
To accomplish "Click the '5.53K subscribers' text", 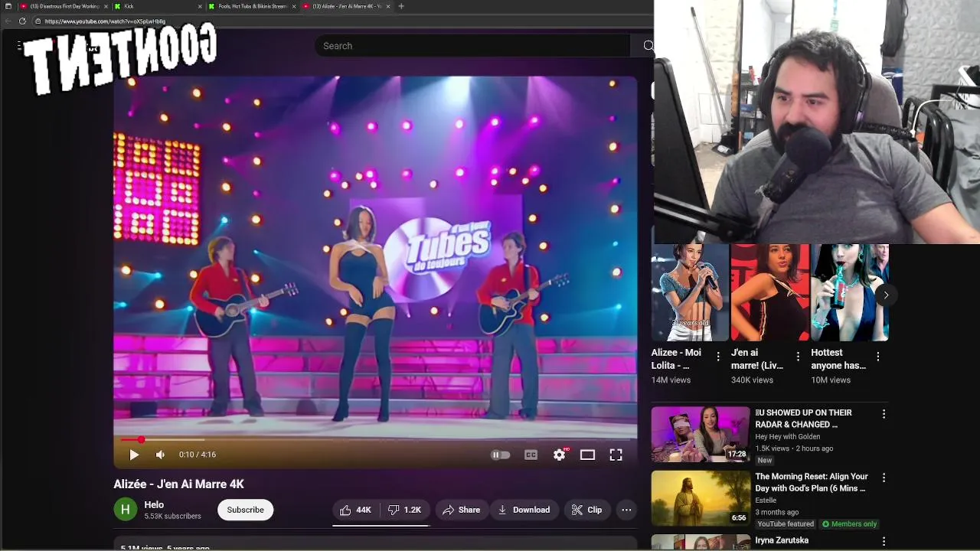I will [x=172, y=517].
